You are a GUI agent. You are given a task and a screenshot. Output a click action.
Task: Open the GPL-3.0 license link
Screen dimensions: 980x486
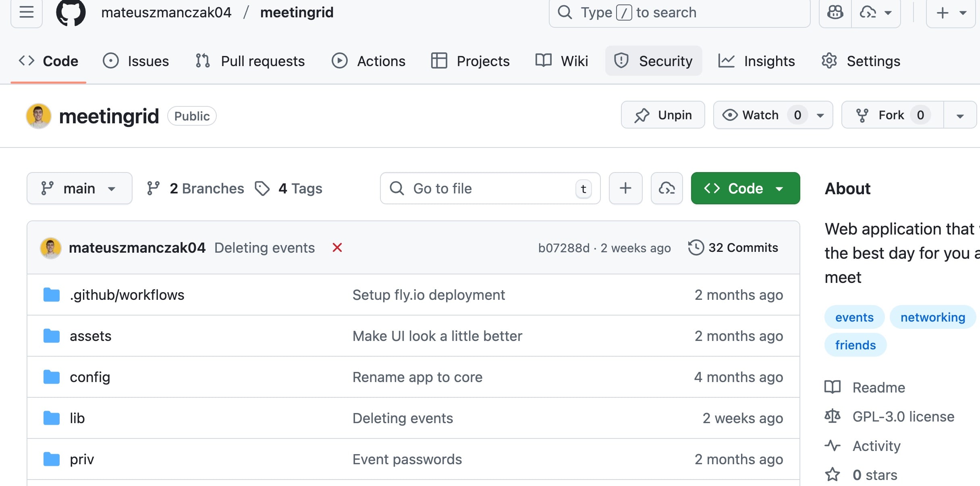[903, 417]
